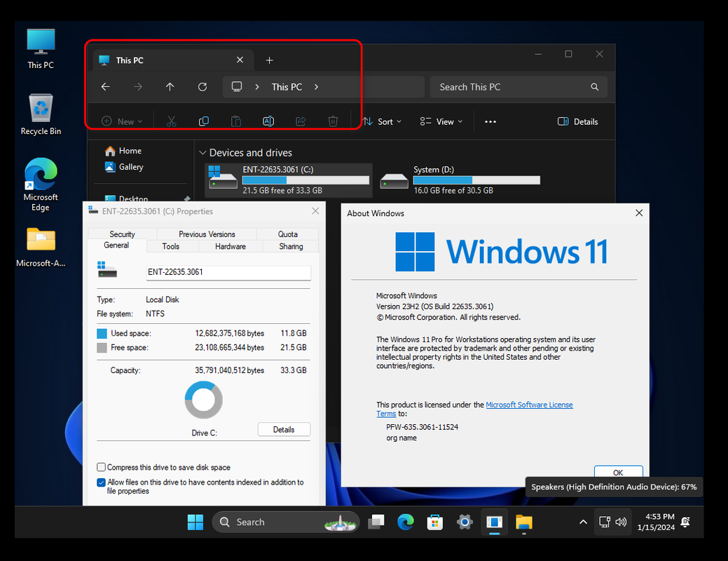Click the Paste clipboard icon
The height and width of the screenshot is (561, 728).
(236, 122)
